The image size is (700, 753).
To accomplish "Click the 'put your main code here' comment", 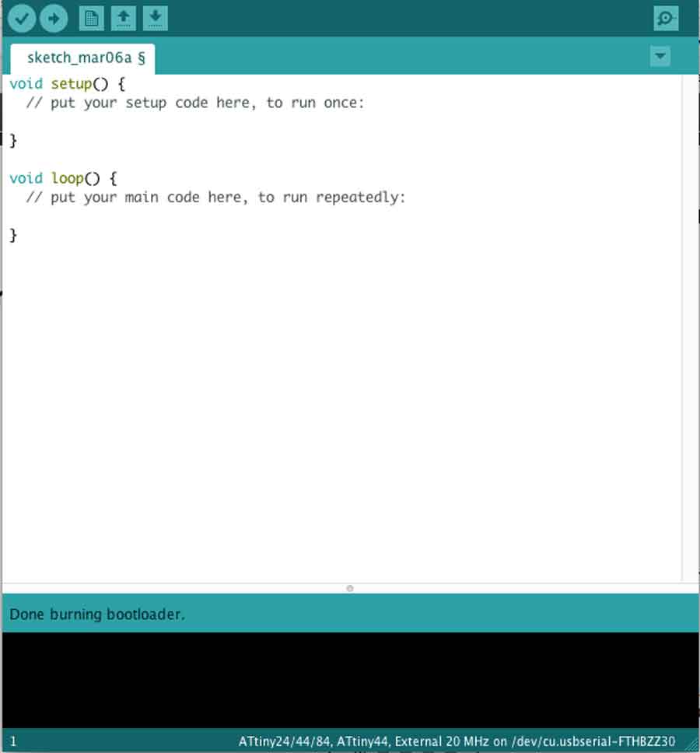I will (215, 198).
